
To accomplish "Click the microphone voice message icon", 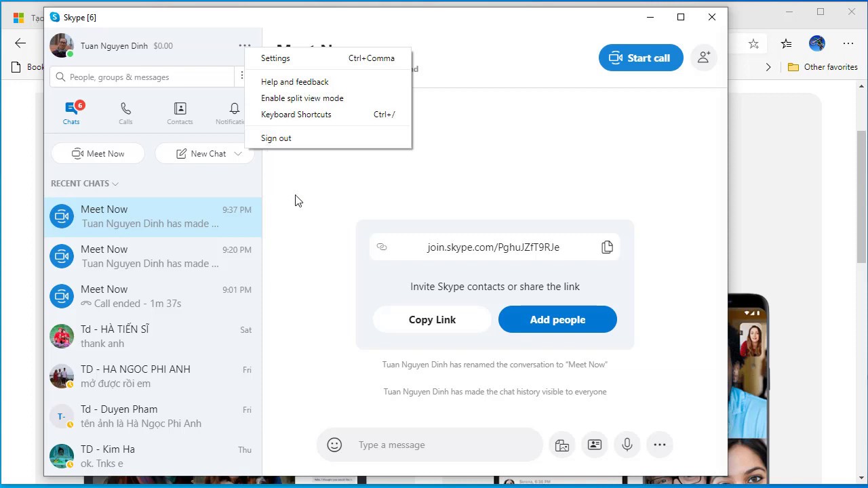I will coord(627,445).
